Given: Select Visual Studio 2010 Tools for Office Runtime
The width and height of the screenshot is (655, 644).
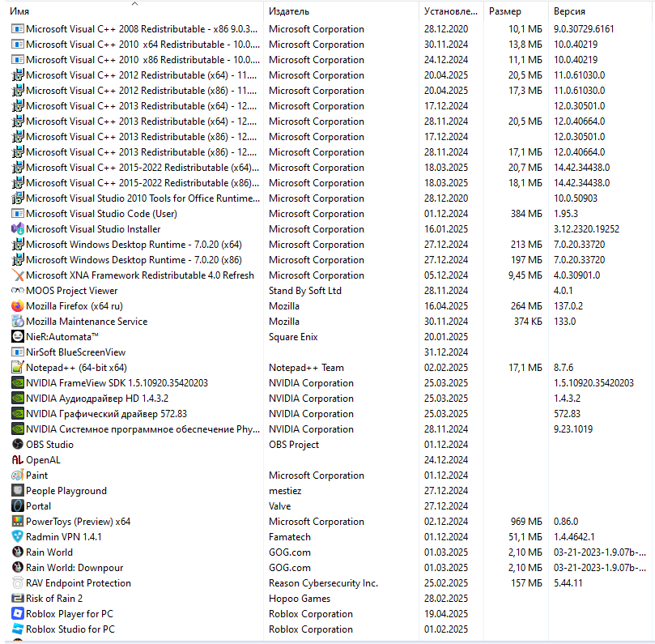Looking at the screenshot, I should (x=329, y=198).
